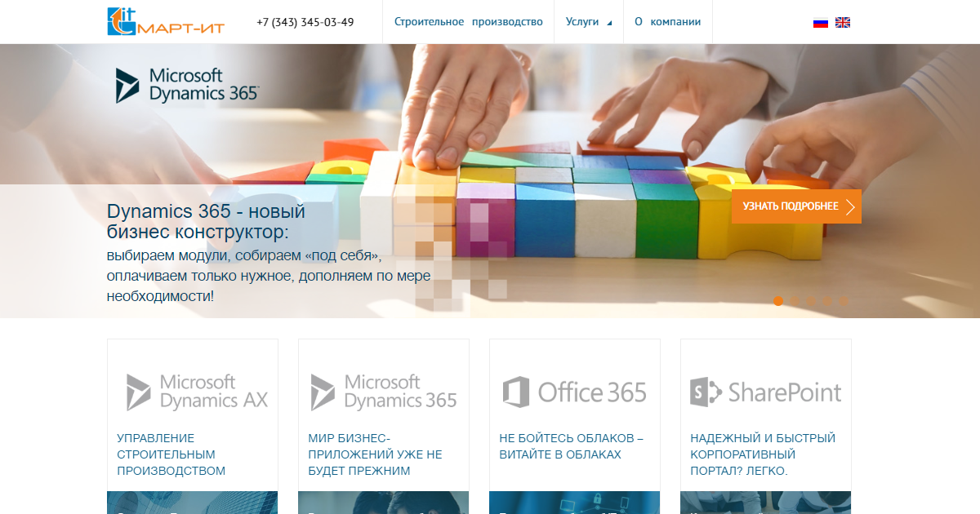This screenshot has width=980, height=514.
Task: Open the Microsoft Dynamics 365 card logo
Action: (384, 392)
